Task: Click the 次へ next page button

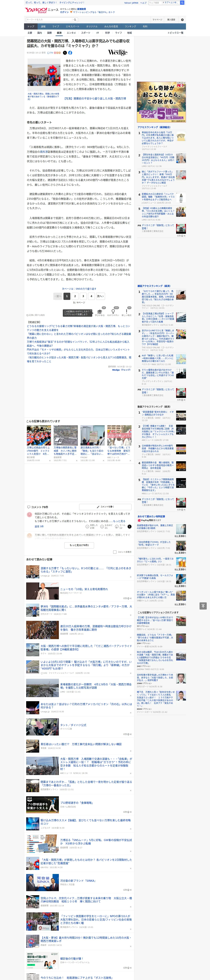Action: coord(100,296)
